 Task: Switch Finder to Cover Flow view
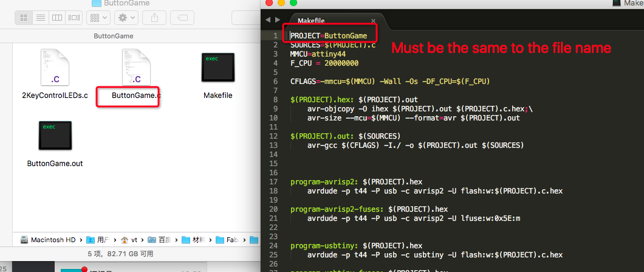pyautogui.click(x=74, y=18)
